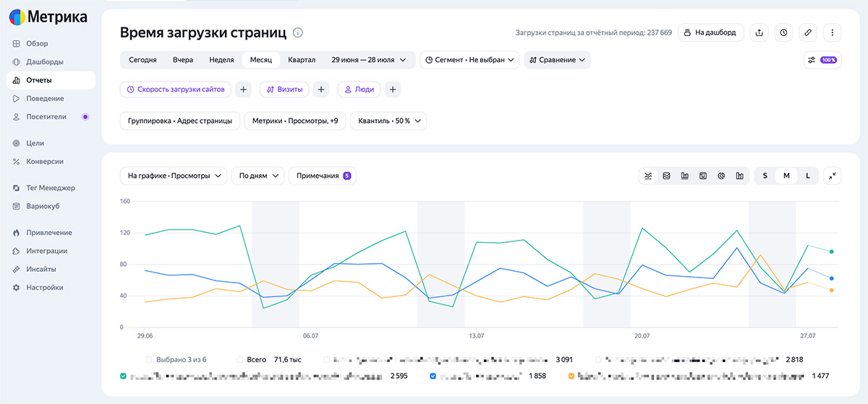Click the Вариокуб sidebar icon
The height and width of the screenshot is (404, 868).
point(16,206)
